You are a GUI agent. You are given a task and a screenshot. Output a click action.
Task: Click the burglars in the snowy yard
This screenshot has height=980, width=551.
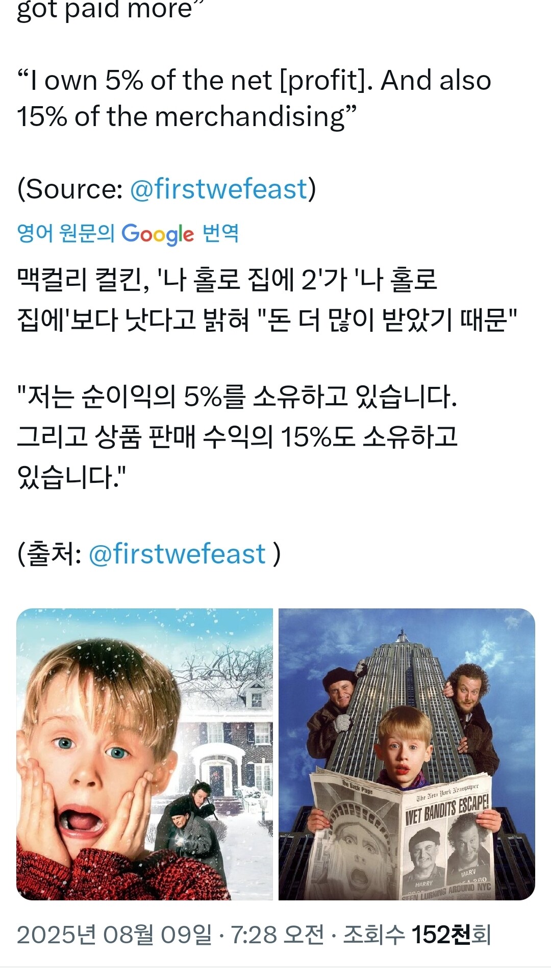click(190, 825)
